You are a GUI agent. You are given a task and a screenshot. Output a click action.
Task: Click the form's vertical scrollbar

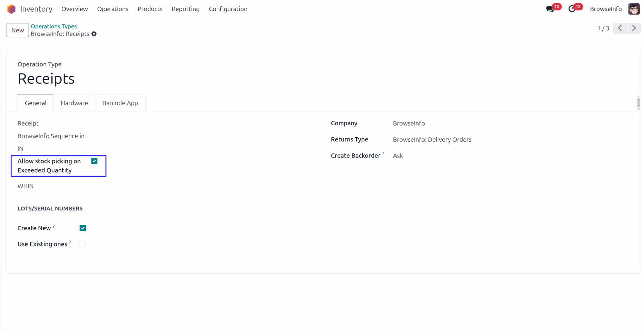click(639, 103)
